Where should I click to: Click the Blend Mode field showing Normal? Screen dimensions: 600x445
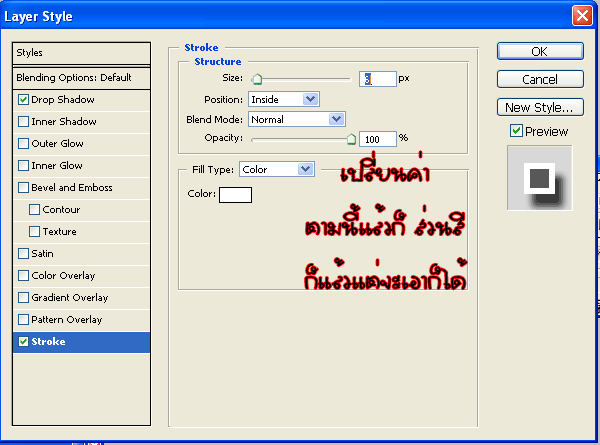click(297, 119)
